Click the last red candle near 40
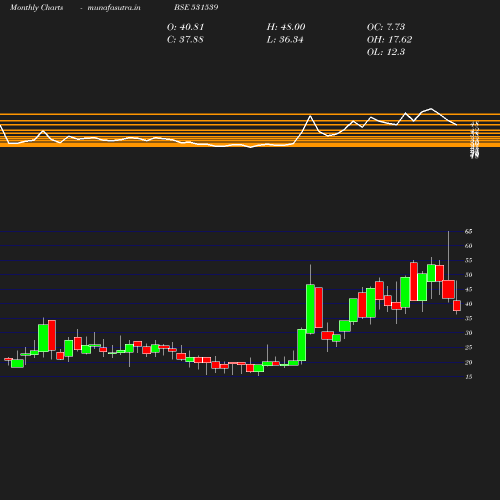500x500 pixels. point(457,305)
